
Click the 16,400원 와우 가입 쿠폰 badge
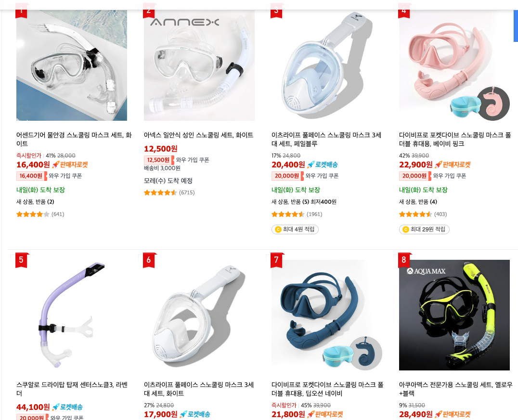[49, 176]
